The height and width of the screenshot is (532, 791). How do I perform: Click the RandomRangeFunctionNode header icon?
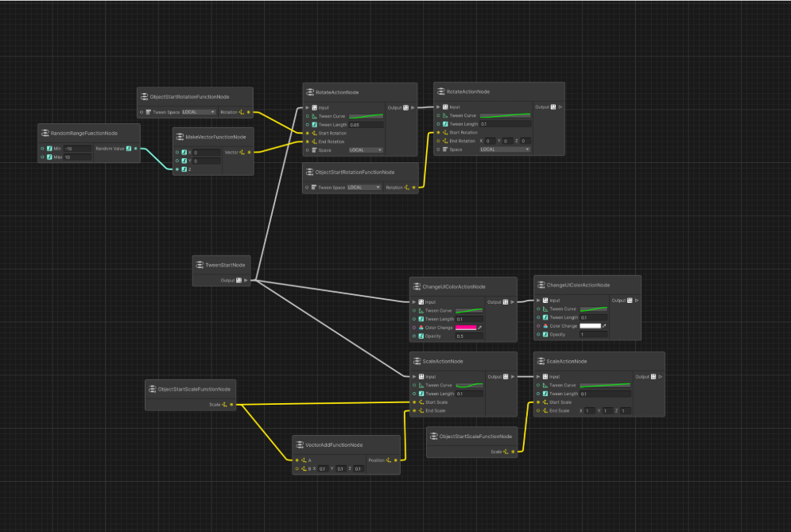coord(45,134)
